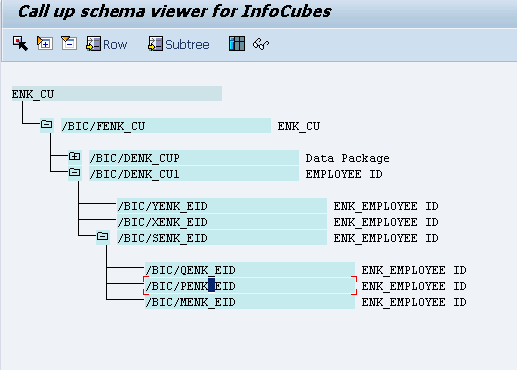Click the glasses display icon
Viewport: 517px width, 370px height.
tap(261, 44)
